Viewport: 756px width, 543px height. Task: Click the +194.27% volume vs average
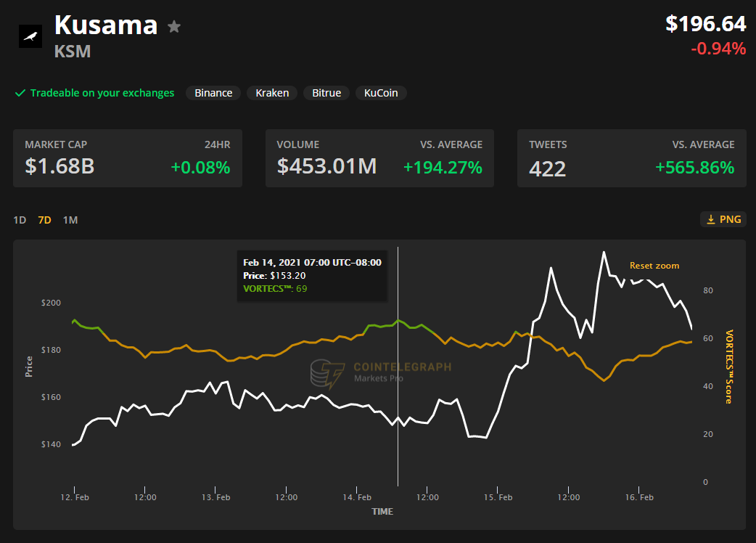click(x=443, y=168)
